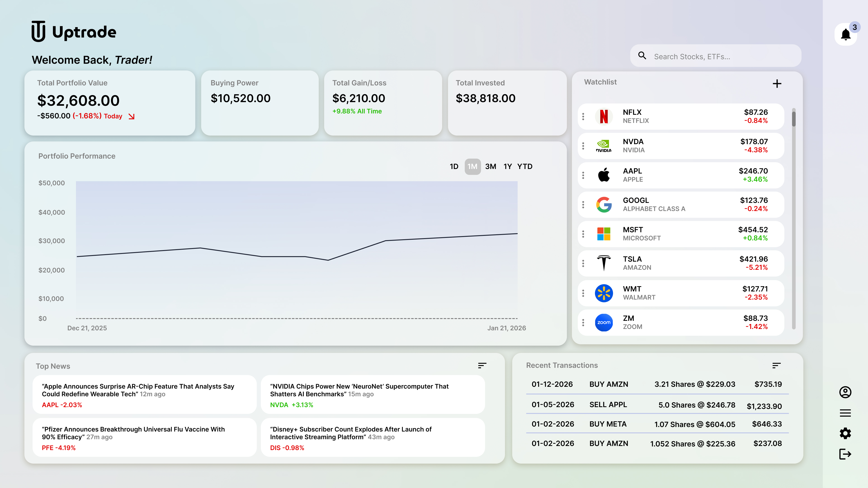Click the Total Portfolio Value card
The width and height of the screenshot is (868, 488).
[109, 103]
